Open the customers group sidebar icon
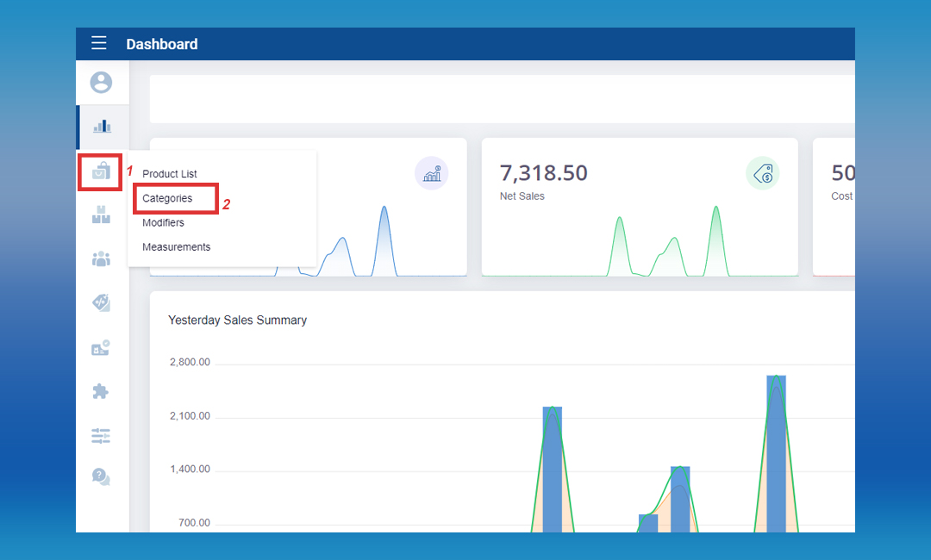The image size is (931, 560). pyautogui.click(x=102, y=259)
